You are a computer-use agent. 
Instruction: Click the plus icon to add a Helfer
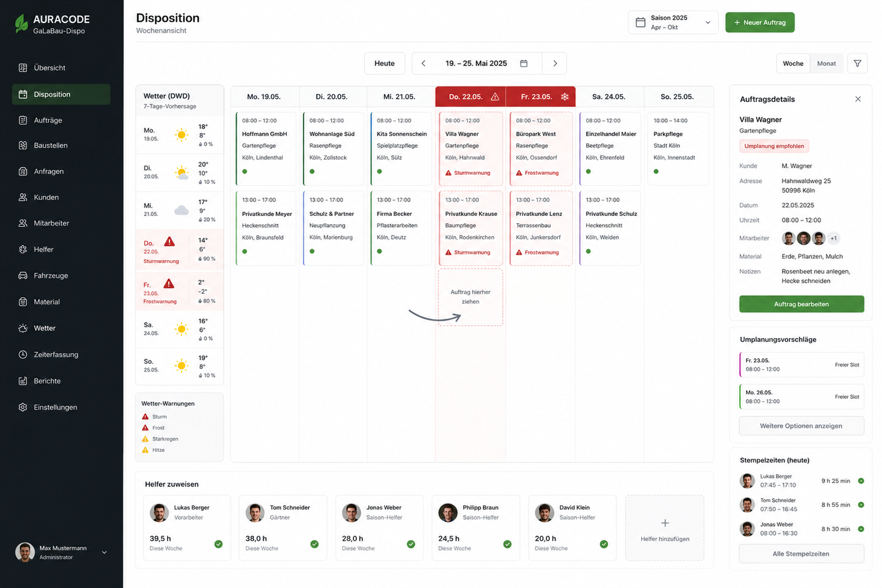pos(665,523)
